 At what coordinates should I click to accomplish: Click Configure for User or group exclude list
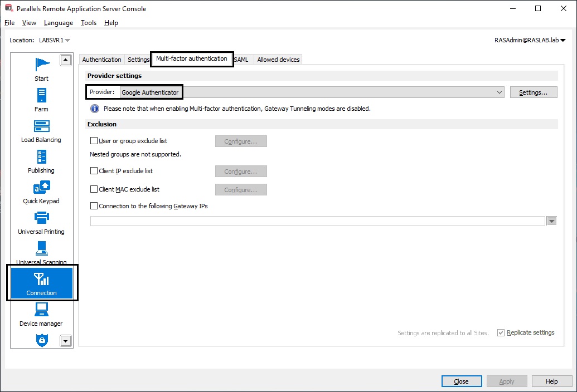pos(241,141)
